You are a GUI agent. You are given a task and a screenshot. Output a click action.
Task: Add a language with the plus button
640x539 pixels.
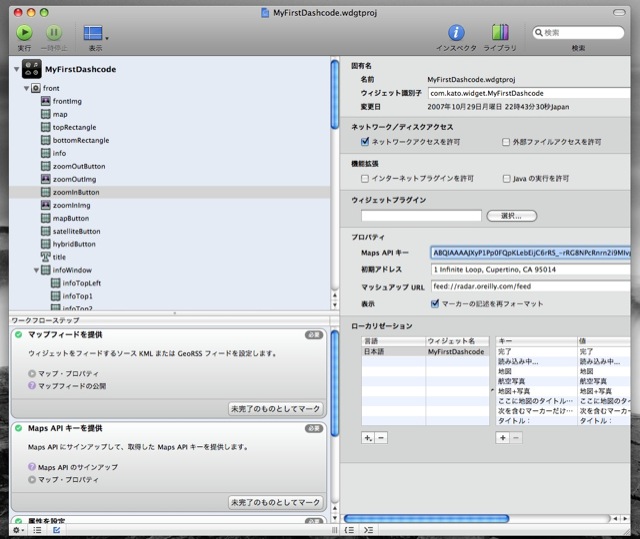[368, 438]
